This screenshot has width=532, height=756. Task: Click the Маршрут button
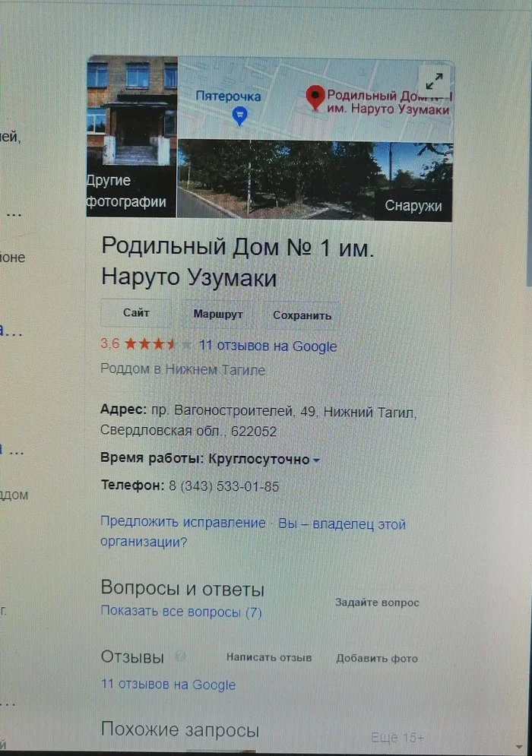pyautogui.click(x=218, y=315)
